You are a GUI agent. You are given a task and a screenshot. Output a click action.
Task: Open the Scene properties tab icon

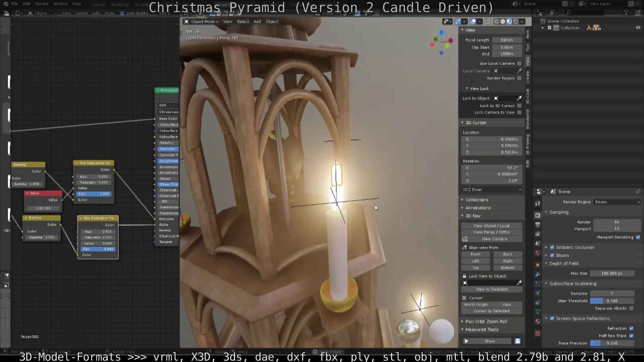pyautogui.click(x=538, y=243)
